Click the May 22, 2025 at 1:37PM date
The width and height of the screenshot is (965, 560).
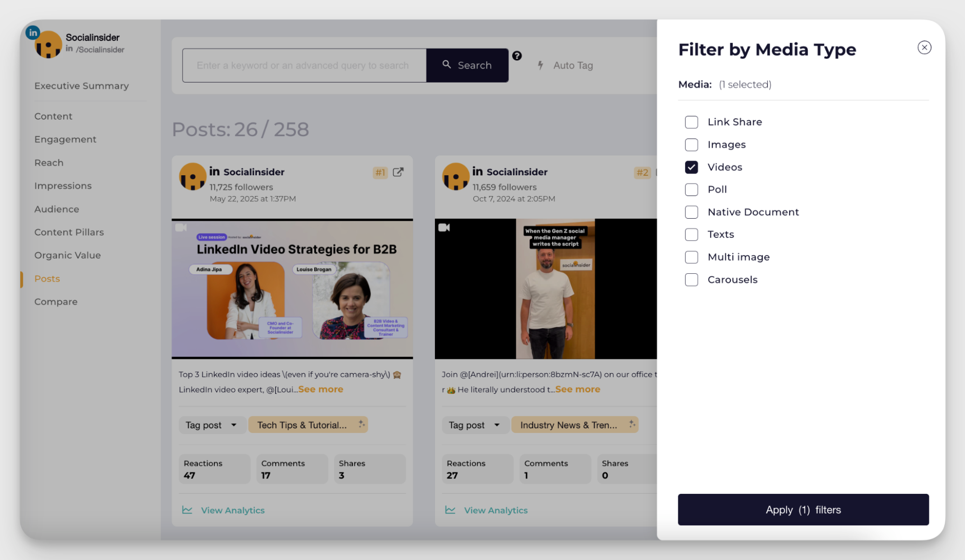[x=252, y=199]
